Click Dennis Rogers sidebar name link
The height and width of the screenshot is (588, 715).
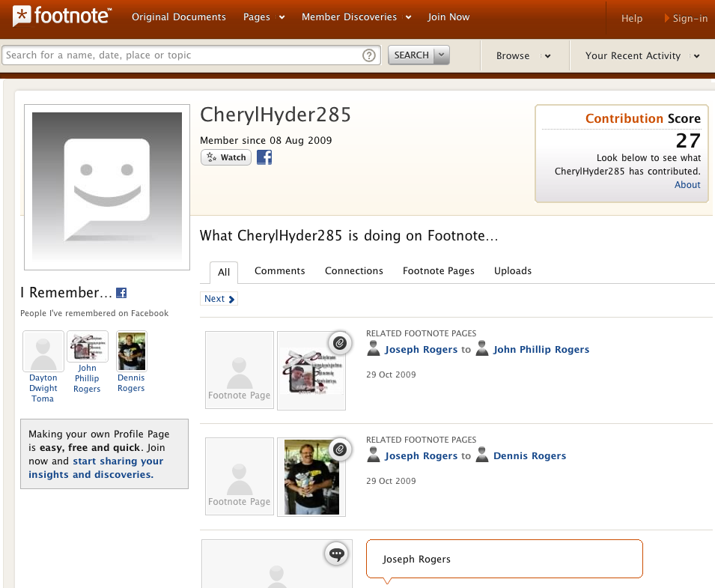(x=131, y=384)
